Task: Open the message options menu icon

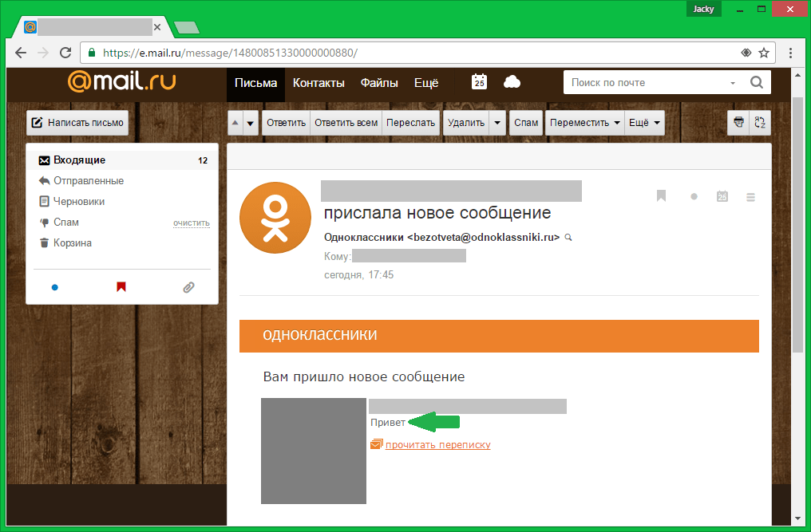Action: click(750, 196)
